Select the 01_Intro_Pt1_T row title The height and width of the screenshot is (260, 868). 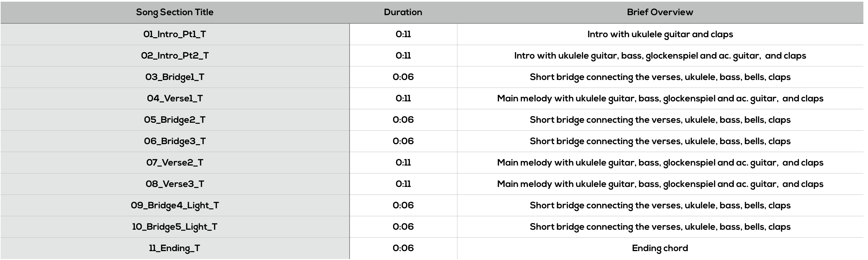(x=174, y=34)
